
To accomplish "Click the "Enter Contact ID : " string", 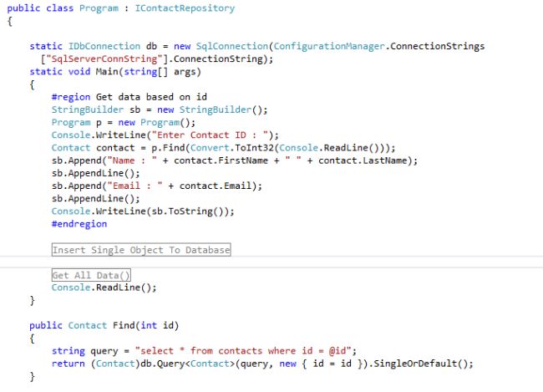I will [210, 135].
